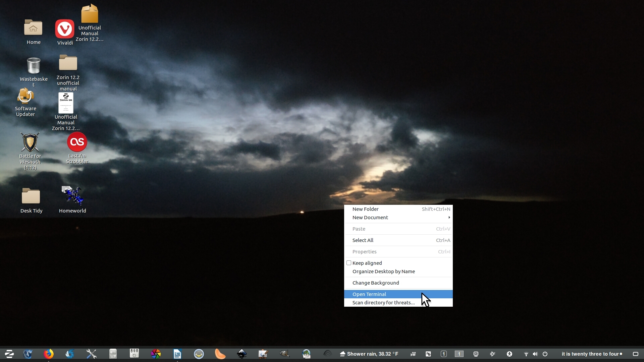The height and width of the screenshot is (362, 644).
Task: Open LibreOffice Writer taskbar icon
Action: [177, 354]
